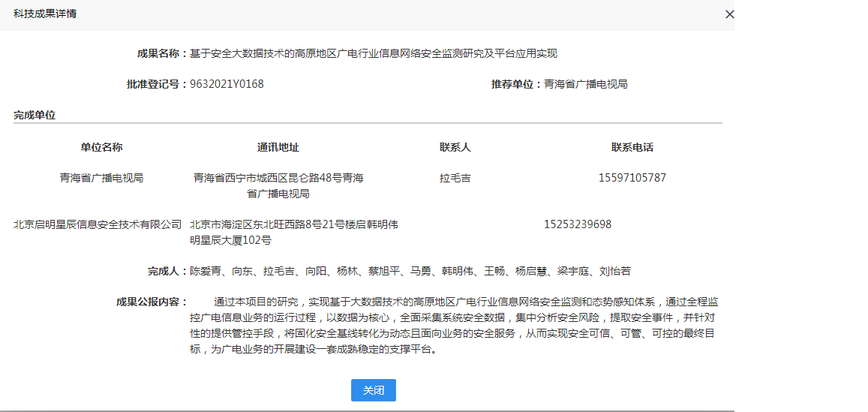The height and width of the screenshot is (412, 868).
Task: Click the 北京市海淀区东北旺西路8号 address cell
Action: tap(293, 232)
